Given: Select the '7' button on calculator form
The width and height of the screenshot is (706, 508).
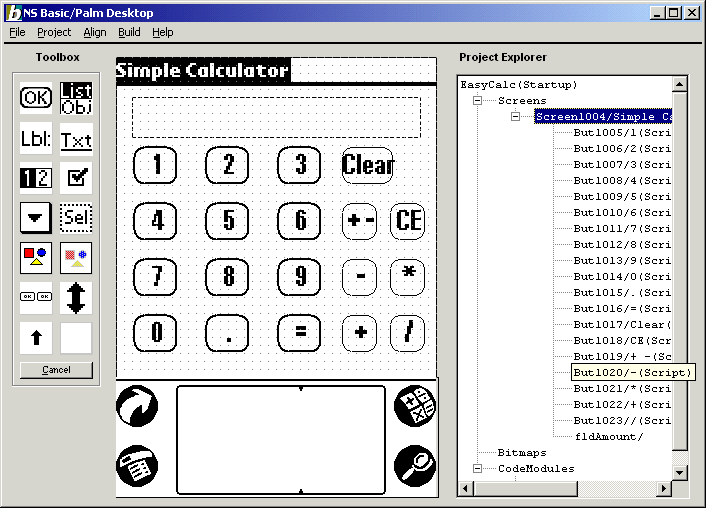Looking at the screenshot, I should coord(155,277).
